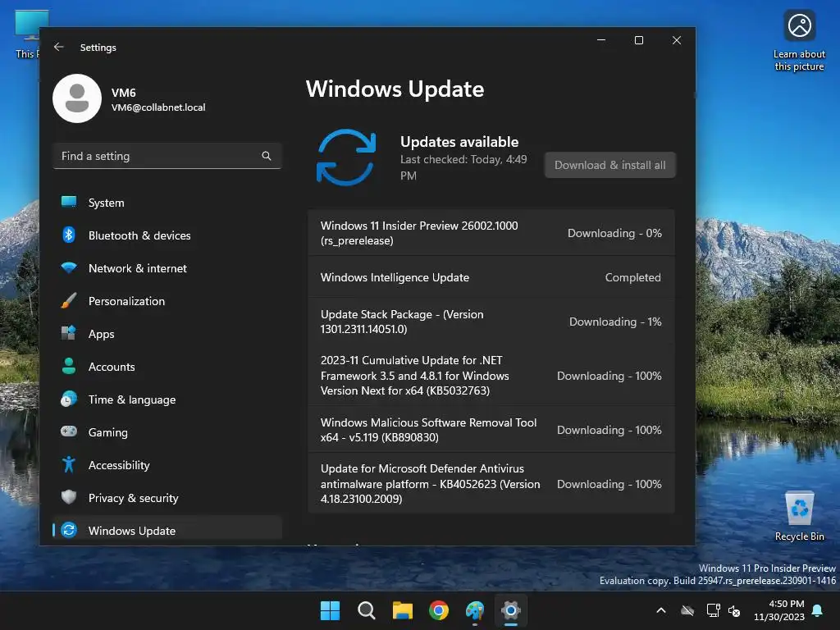
Task: Click the Apps icon in sidebar
Action: (69, 333)
